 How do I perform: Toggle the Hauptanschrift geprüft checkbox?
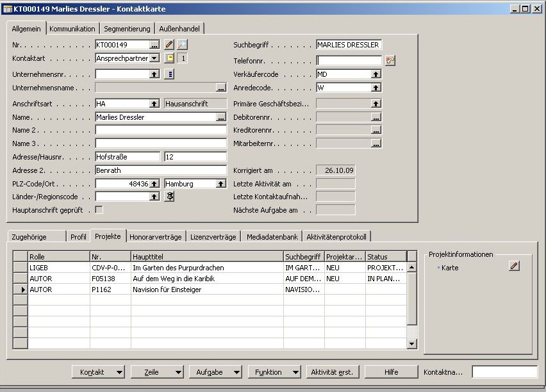point(99,209)
